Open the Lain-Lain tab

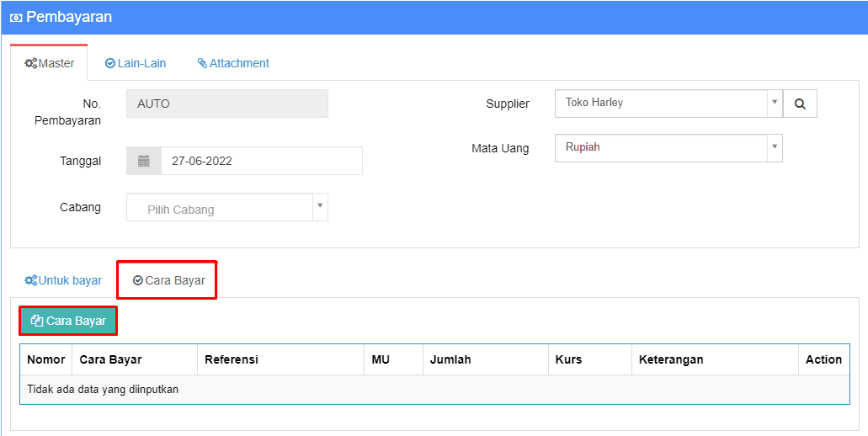point(136,63)
